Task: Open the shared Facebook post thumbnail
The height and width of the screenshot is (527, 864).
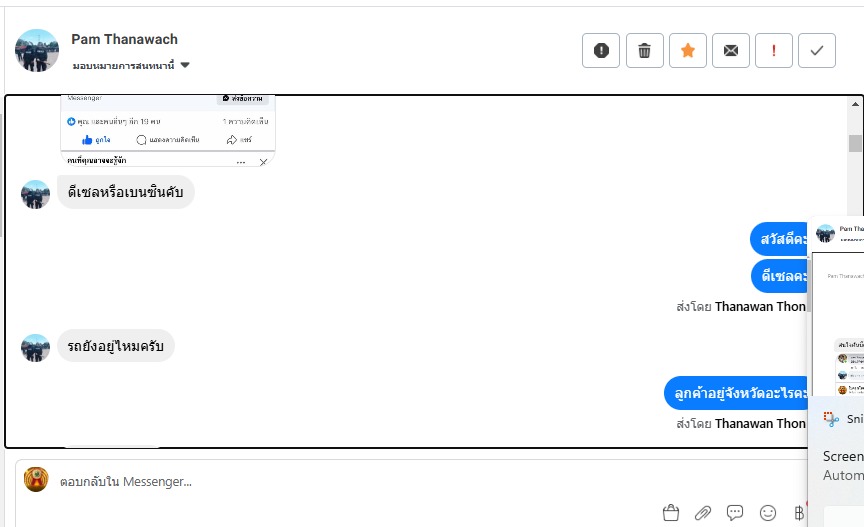Action: [x=168, y=130]
